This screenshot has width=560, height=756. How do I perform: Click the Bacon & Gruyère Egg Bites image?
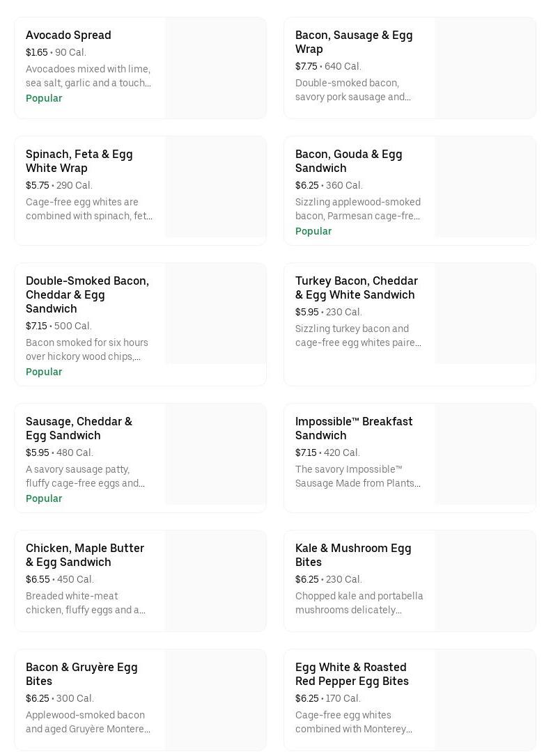click(215, 700)
